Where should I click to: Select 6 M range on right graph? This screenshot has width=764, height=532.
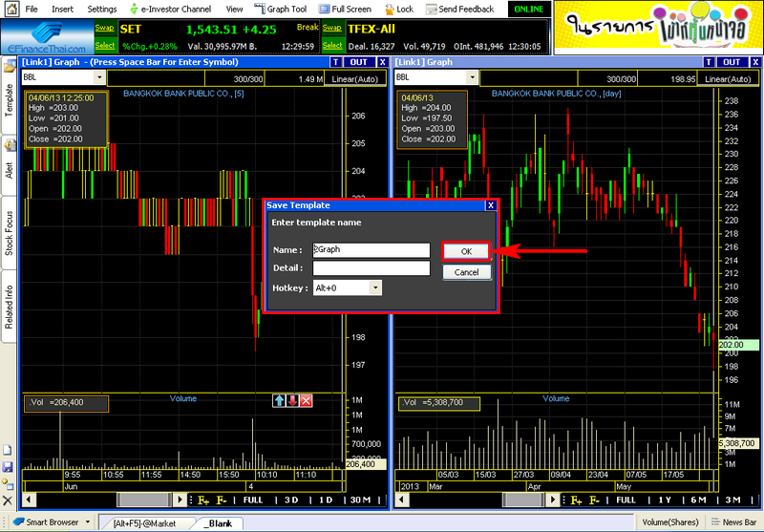point(698,500)
